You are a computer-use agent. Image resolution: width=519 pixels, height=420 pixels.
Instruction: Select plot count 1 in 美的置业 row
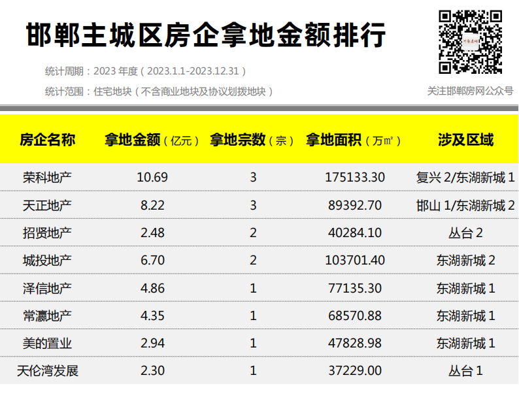[x=253, y=344]
